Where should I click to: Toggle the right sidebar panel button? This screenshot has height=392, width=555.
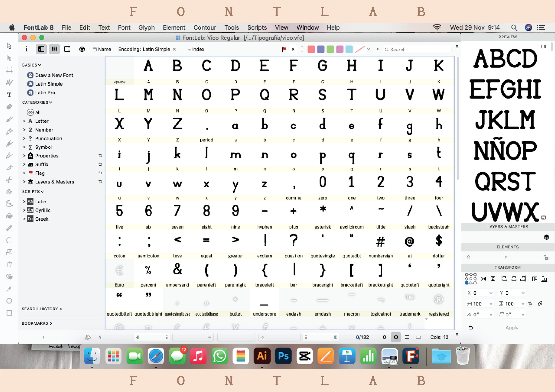pos(67,49)
